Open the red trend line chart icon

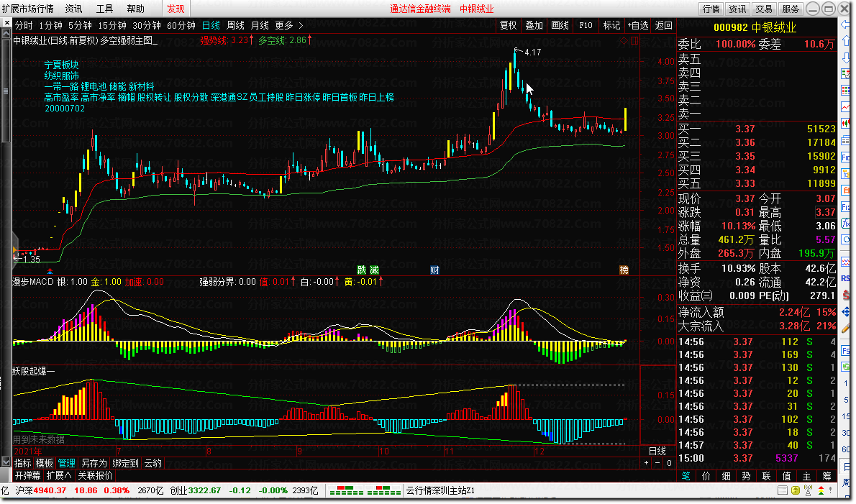846,107
